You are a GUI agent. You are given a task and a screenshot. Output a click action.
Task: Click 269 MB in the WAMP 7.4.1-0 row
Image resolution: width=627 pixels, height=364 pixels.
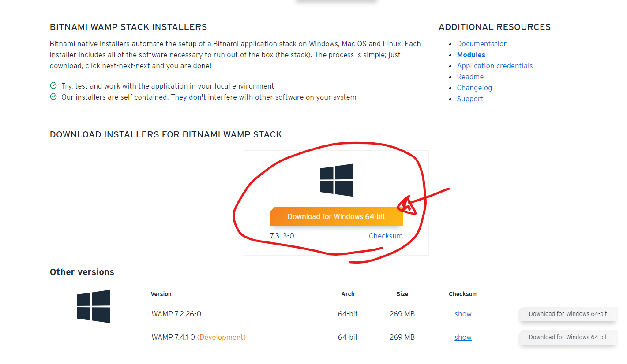tap(402, 337)
